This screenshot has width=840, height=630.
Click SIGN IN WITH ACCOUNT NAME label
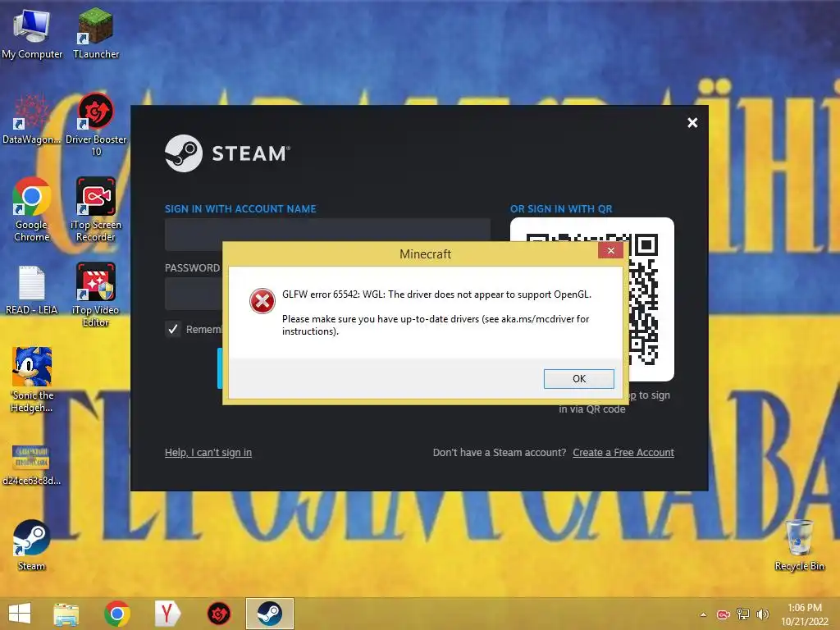click(240, 209)
